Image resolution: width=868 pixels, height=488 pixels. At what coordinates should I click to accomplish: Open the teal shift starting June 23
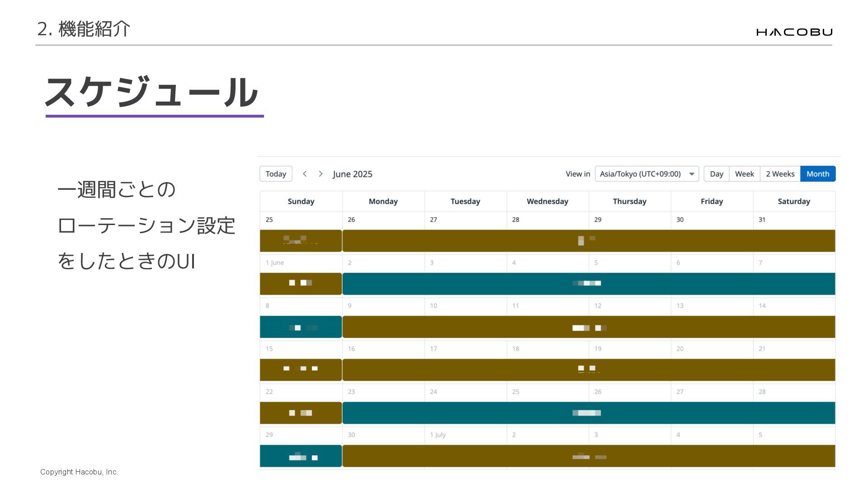pos(589,413)
